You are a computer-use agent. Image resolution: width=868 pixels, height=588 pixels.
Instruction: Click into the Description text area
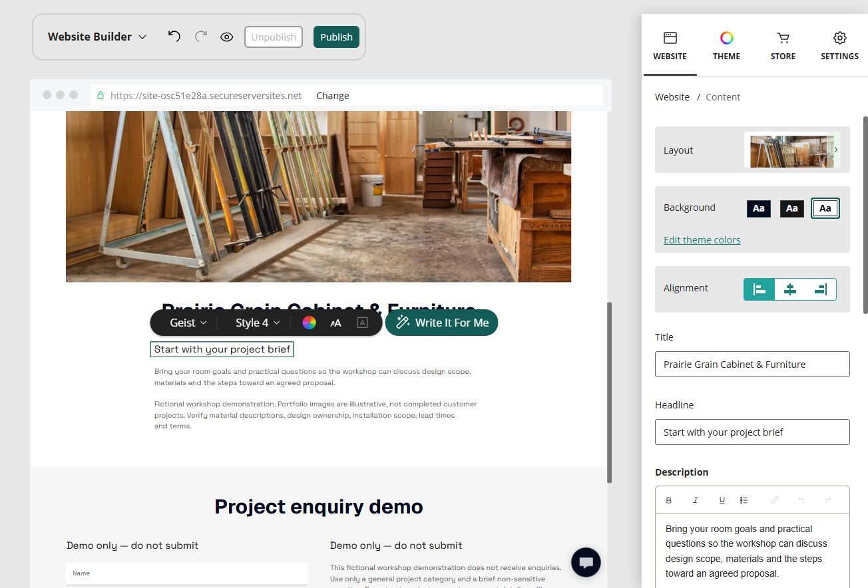(x=752, y=551)
